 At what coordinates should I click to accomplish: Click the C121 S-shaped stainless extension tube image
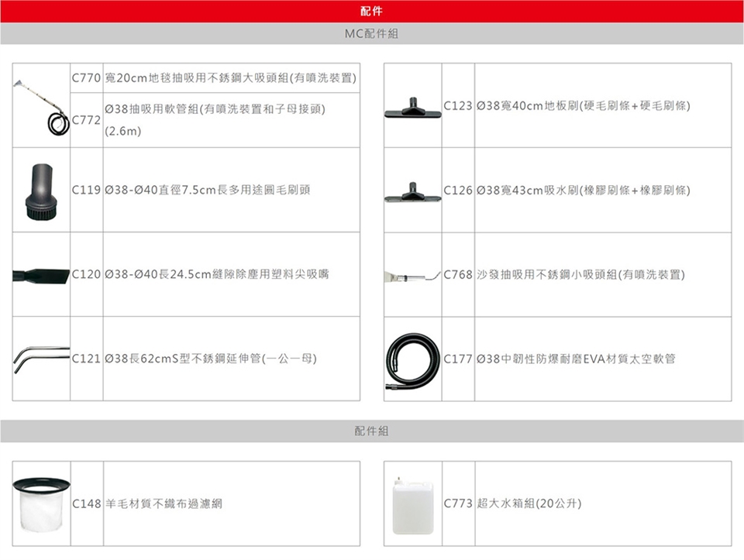click(41, 359)
